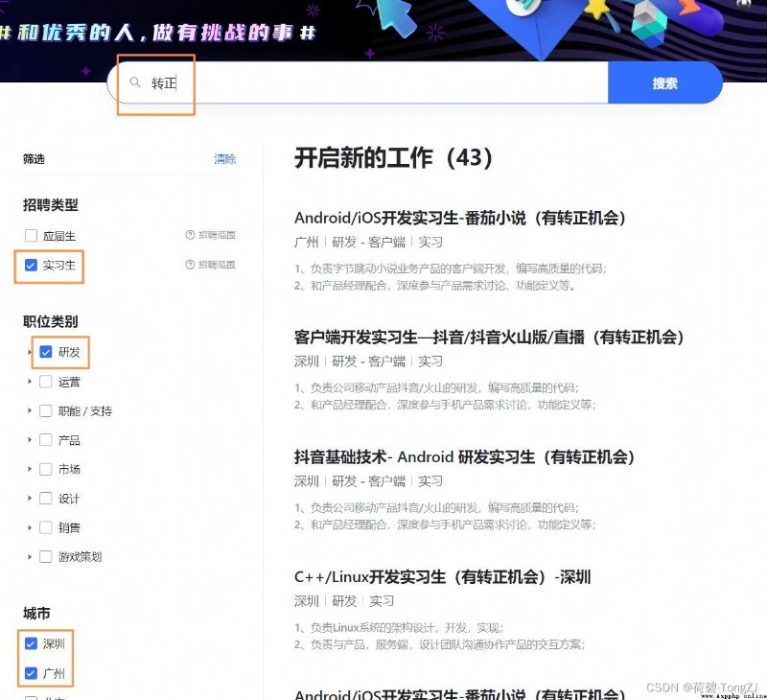
Task: Open 抖音基础技术- Android 研发实习生 job posting
Action: [464, 456]
